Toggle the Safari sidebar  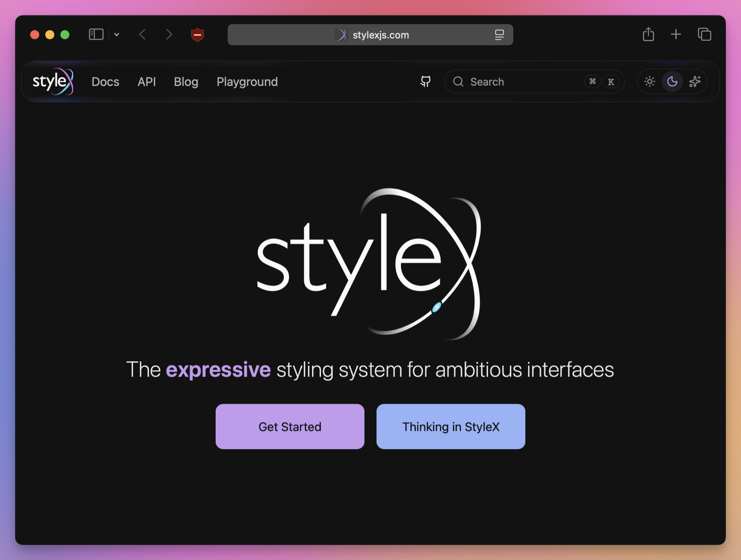96,35
